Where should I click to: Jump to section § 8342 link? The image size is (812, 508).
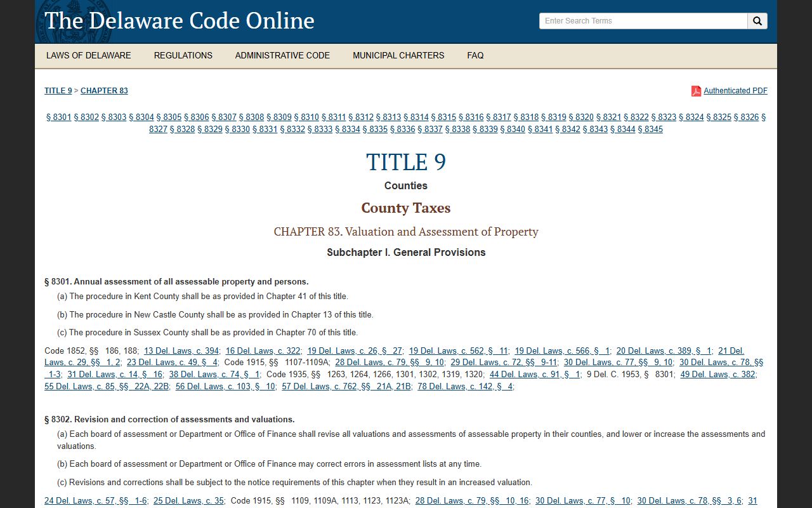point(568,130)
